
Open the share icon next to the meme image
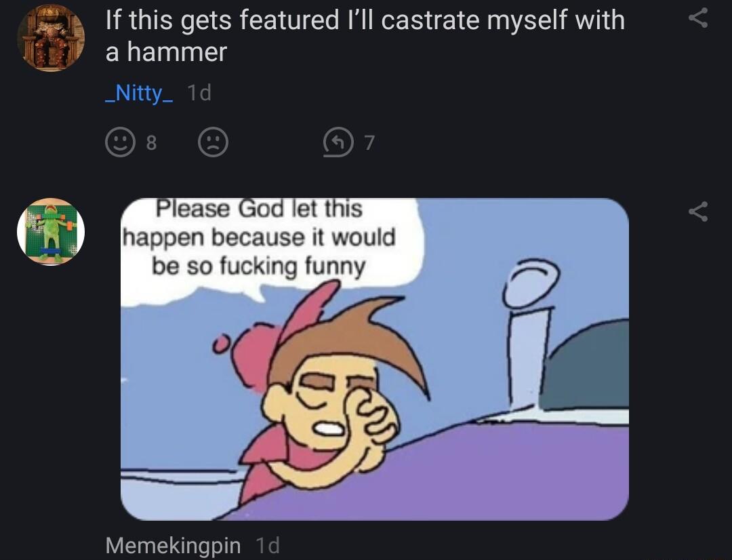click(699, 212)
